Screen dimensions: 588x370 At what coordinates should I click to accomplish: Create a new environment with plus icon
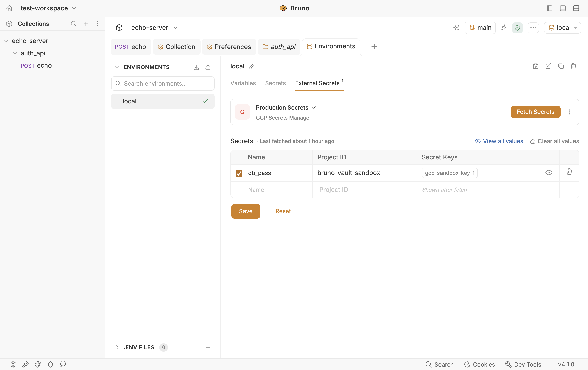coord(185,67)
